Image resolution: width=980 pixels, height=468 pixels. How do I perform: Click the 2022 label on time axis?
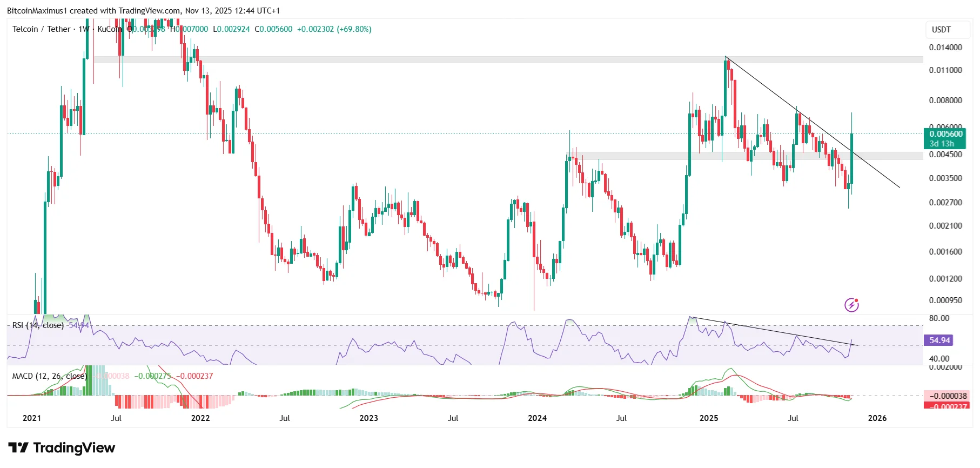pos(200,418)
